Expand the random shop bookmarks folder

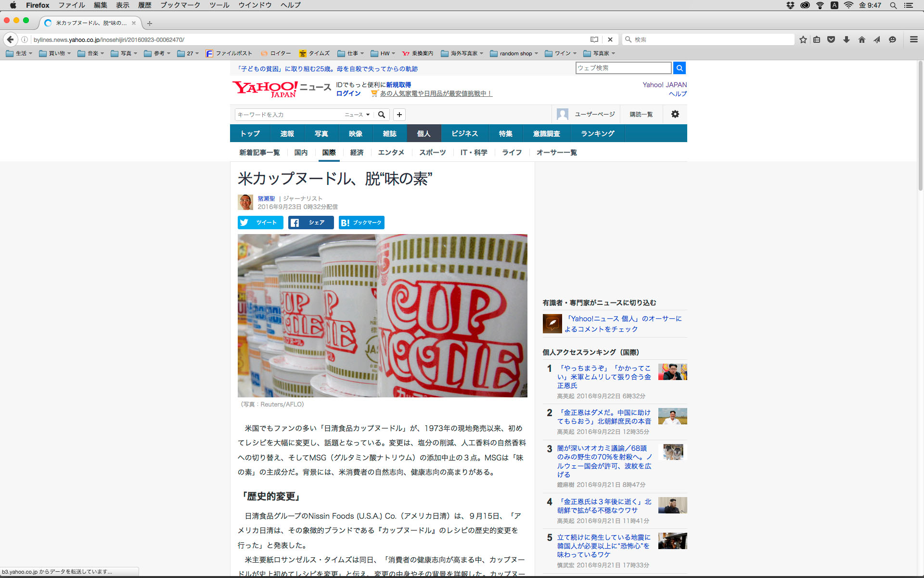pyautogui.click(x=514, y=53)
